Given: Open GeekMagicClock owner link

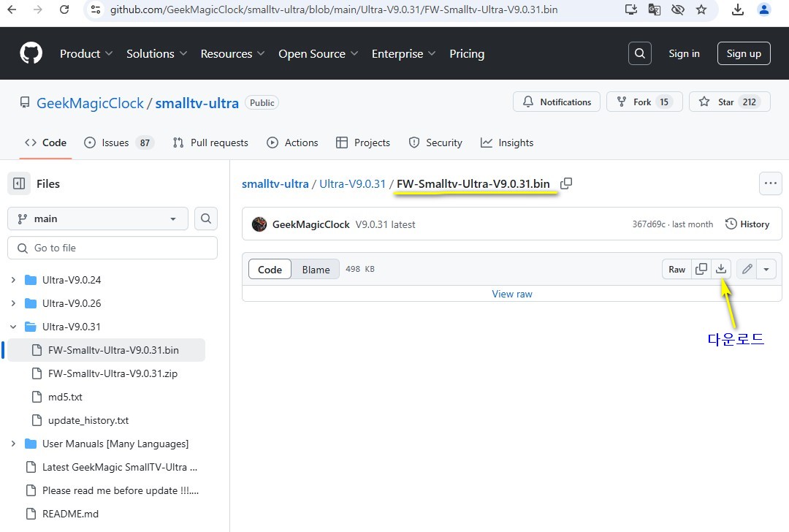Looking at the screenshot, I should 90,103.
